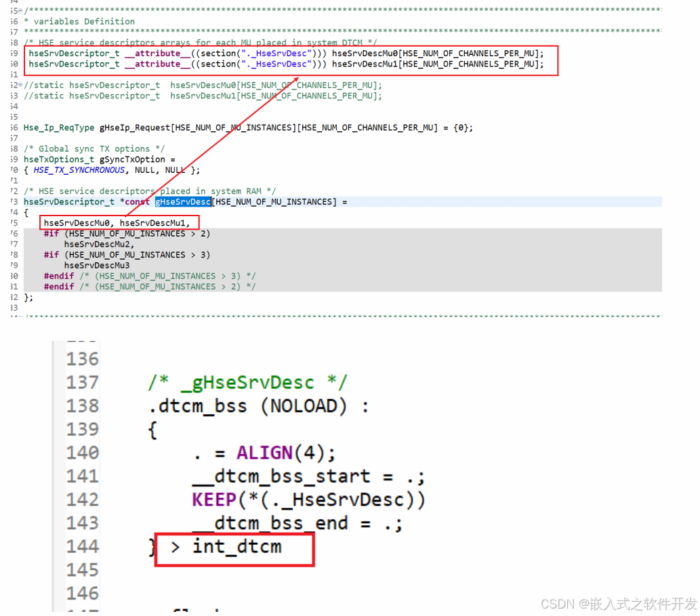700x616 pixels.
Task: Click line number 138 in the linker script gutter
Action: point(82,406)
